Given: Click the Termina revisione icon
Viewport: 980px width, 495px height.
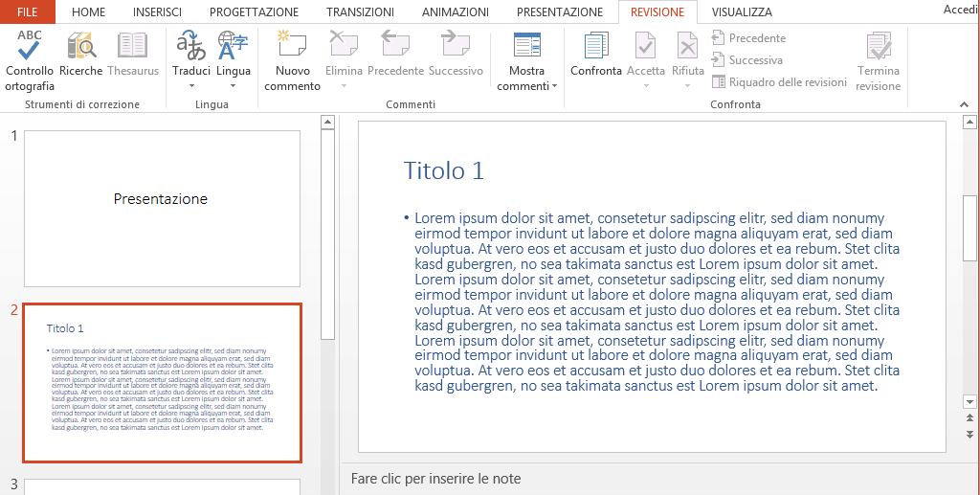Looking at the screenshot, I should pyautogui.click(x=879, y=46).
